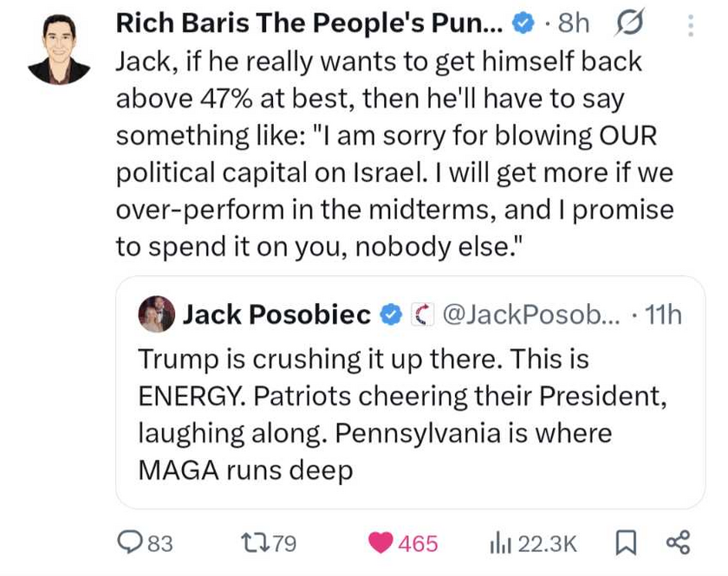Screen dimensions: 728x576
Task: Open the quoted post's 11h timestamp
Action: pos(664,314)
